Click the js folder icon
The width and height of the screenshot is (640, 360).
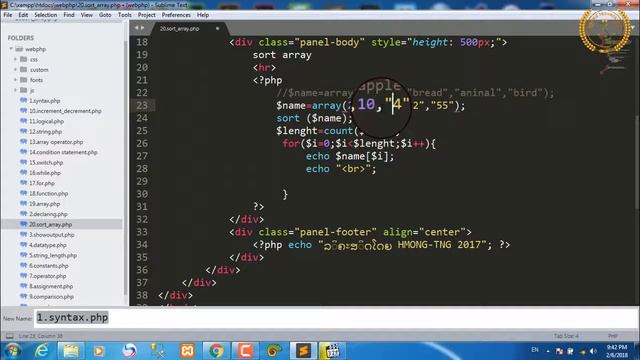[x=24, y=90]
